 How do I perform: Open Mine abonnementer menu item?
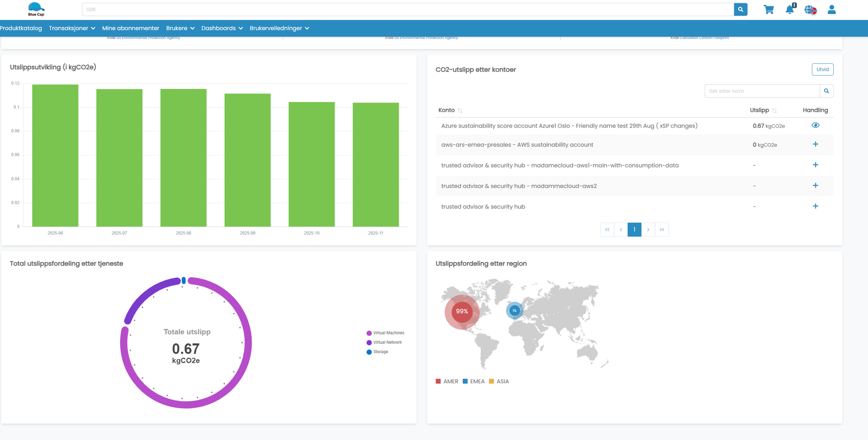coord(131,28)
